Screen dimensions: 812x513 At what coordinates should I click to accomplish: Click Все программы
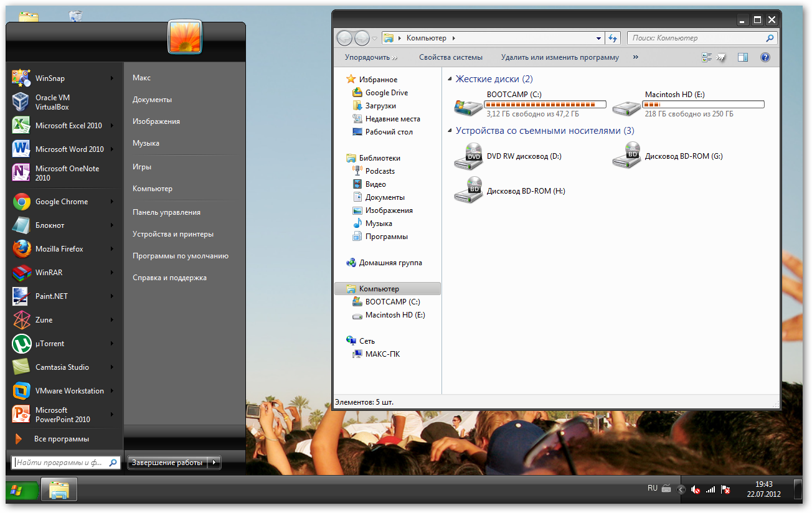(x=61, y=439)
